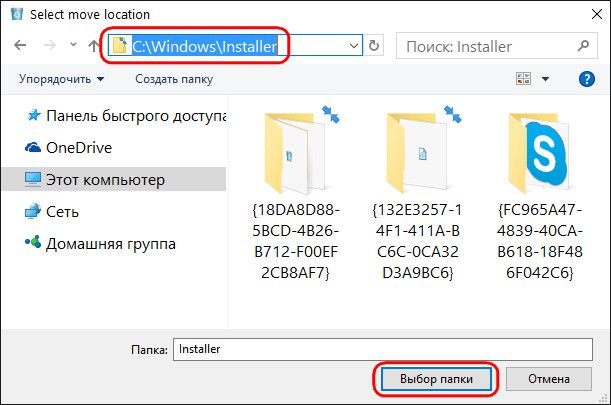Screen dimensions: 611x405
Task: Click the Выбор папки button
Action: pyautogui.click(x=435, y=379)
